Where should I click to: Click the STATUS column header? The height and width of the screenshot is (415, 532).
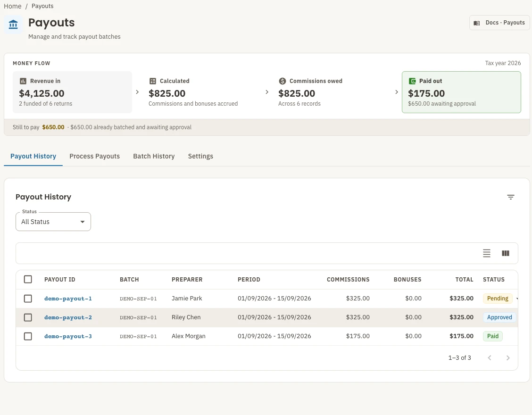(494, 280)
